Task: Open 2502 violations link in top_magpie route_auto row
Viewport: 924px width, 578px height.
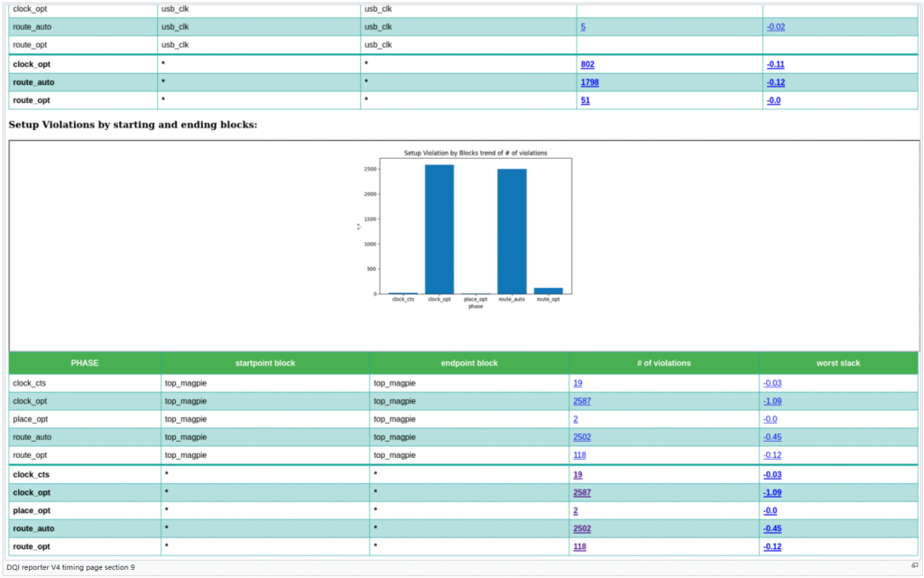Action: [582, 437]
